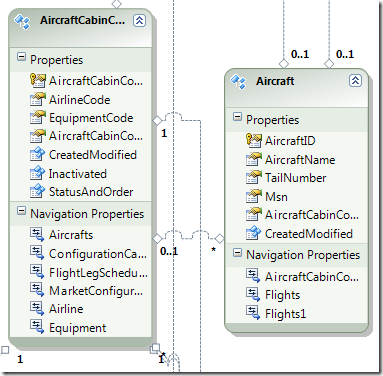
Task: Click property icon beside AircraftName
Action: (253, 159)
